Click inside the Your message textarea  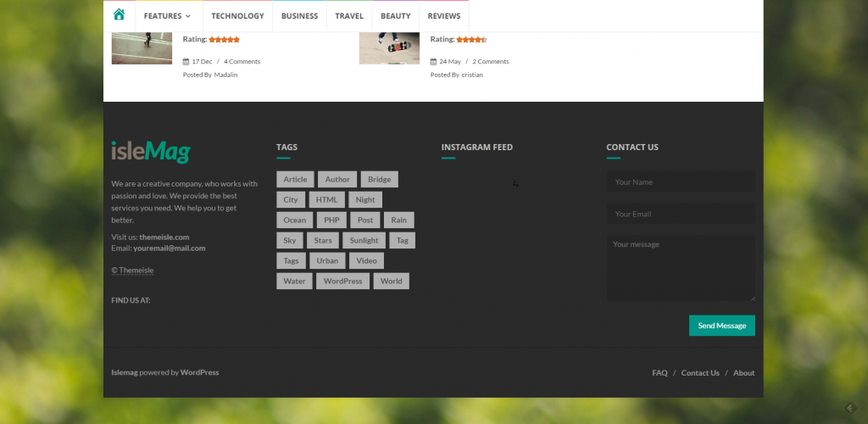coord(680,267)
